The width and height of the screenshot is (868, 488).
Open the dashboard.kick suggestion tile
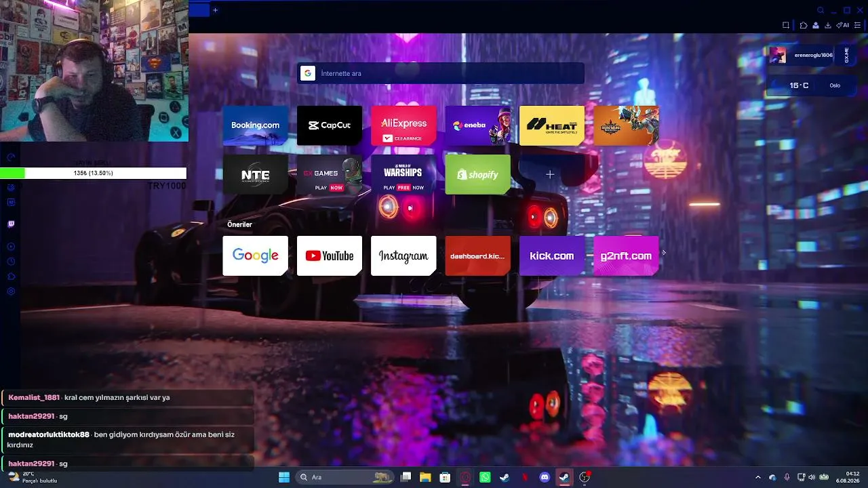click(477, 256)
